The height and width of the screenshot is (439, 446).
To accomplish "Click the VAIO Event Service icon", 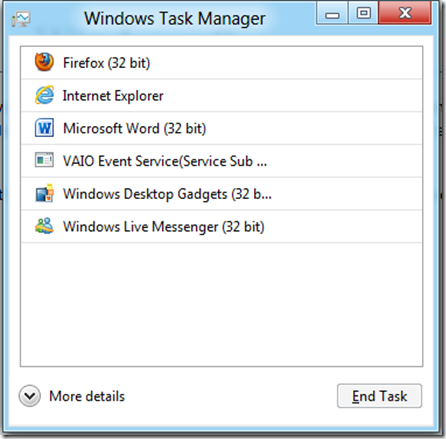I will click(x=44, y=160).
